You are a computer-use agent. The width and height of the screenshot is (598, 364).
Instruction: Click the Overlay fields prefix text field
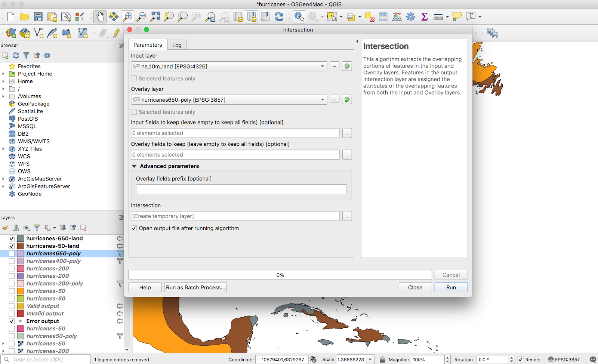click(x=241, y=189)
